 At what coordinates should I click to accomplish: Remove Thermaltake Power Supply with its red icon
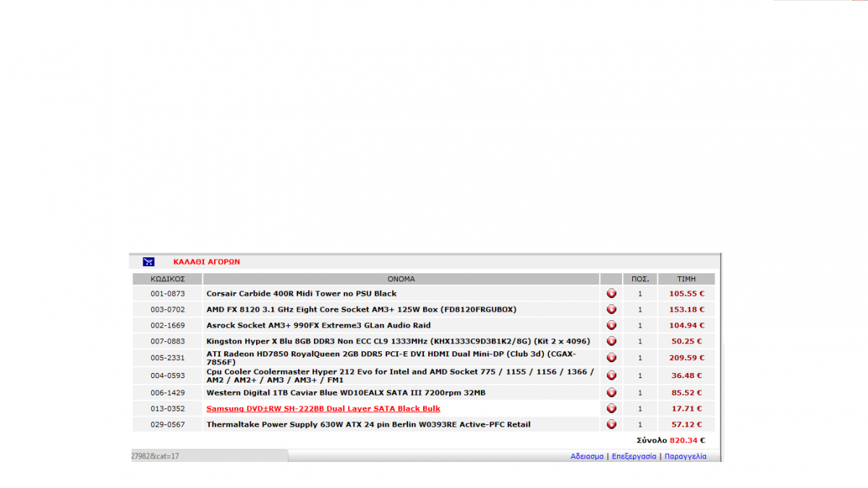(611, 424)
